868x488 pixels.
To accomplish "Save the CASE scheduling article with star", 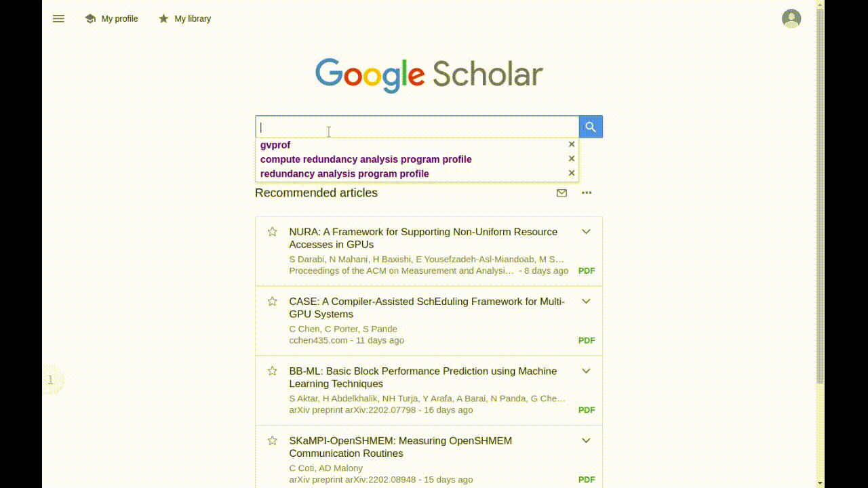I will [x=272, y=302].
